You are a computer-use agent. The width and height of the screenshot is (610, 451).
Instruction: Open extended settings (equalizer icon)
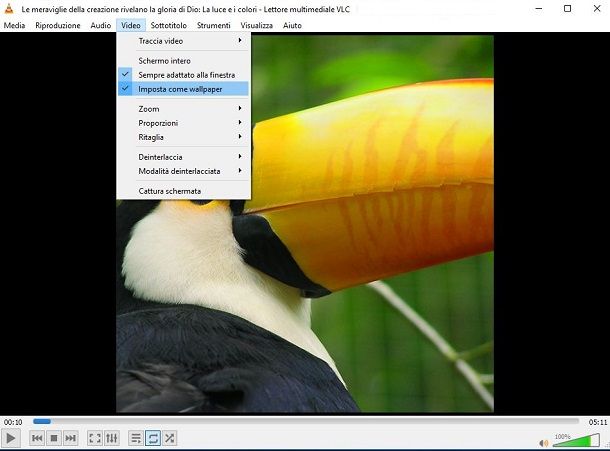click(112, 438)
